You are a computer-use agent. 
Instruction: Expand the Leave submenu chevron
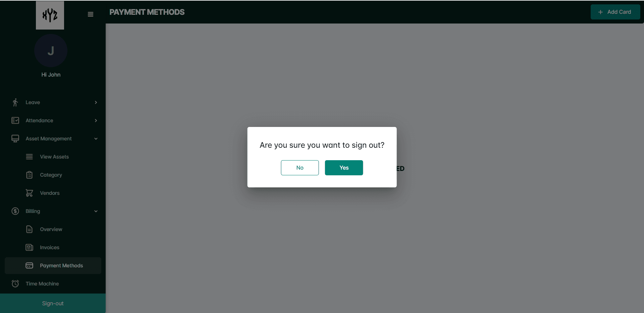[96, 102]
